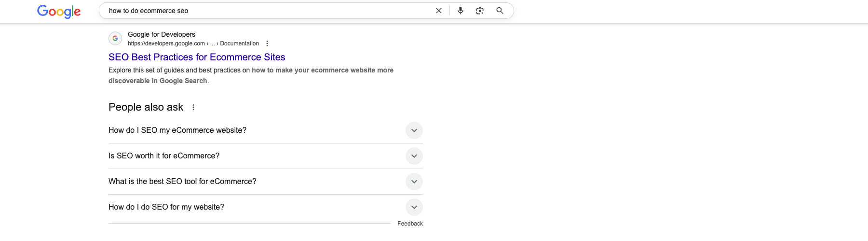Screen dimensions: 868x241
Task: Clear the search query with the X icon
Action: (x=439, y=11)
